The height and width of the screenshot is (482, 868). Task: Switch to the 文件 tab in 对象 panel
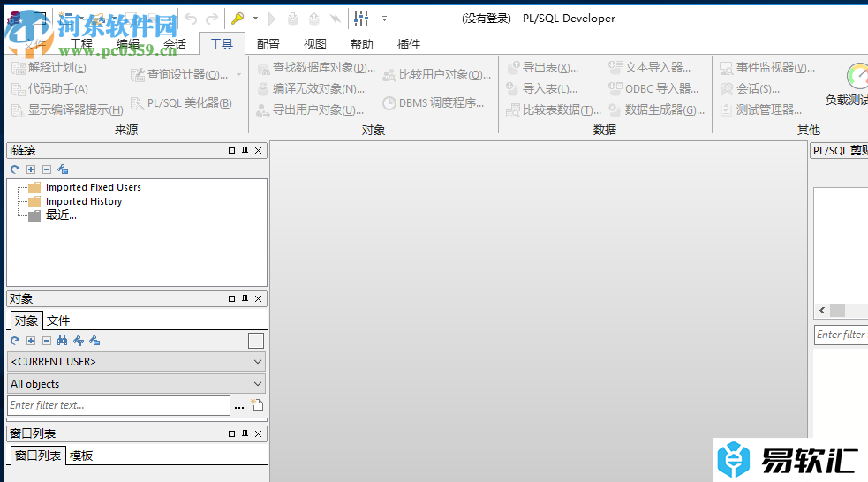pos(58,320)
